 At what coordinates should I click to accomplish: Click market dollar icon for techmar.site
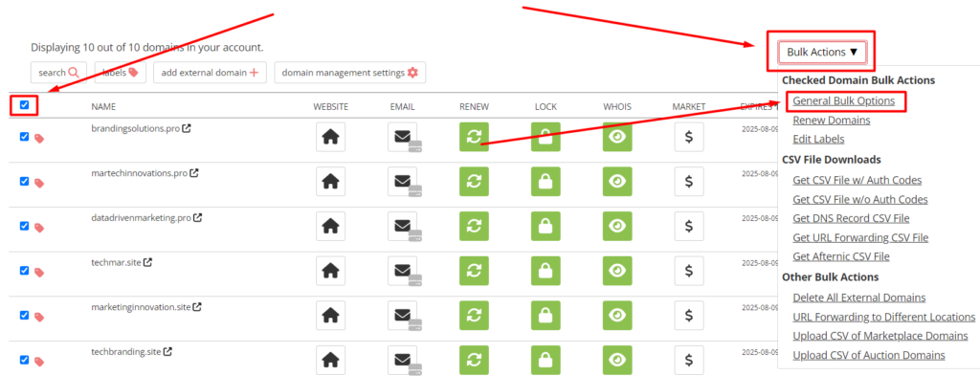click(689, 271)
